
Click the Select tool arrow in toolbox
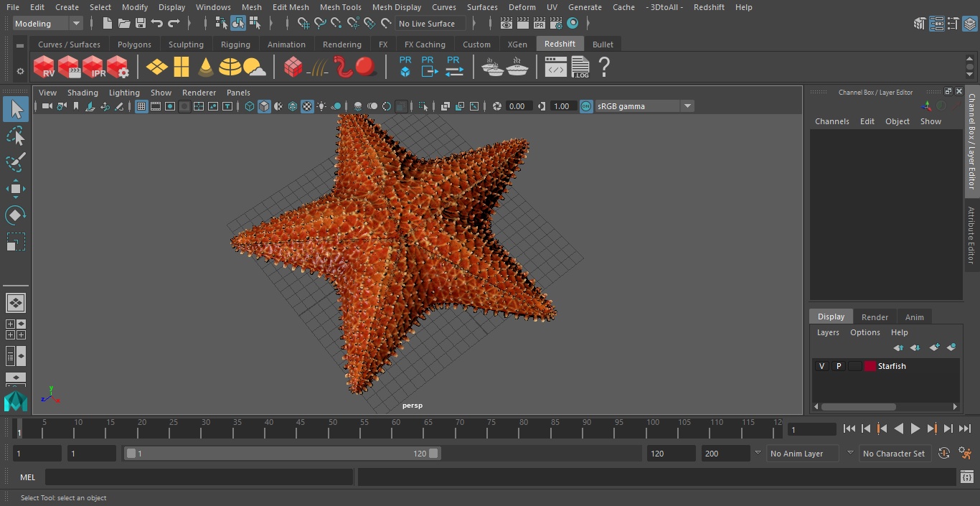click(16, 109)
